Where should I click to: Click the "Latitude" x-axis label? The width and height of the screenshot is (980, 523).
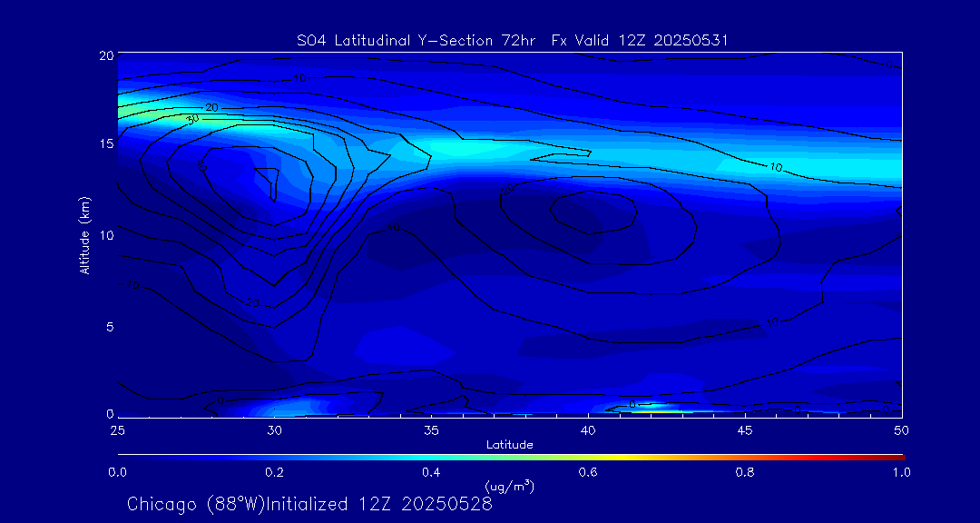(510, 444)
